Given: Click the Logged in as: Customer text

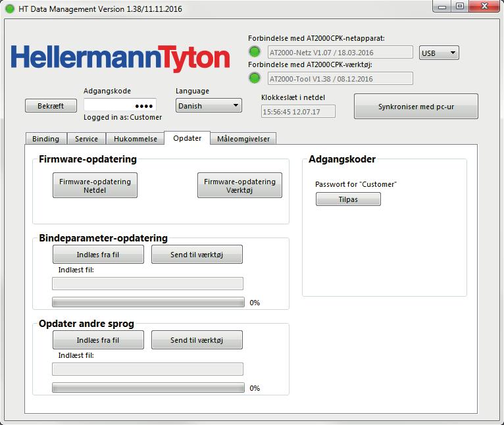Looking at the screenshot, I should coord(122,117).
